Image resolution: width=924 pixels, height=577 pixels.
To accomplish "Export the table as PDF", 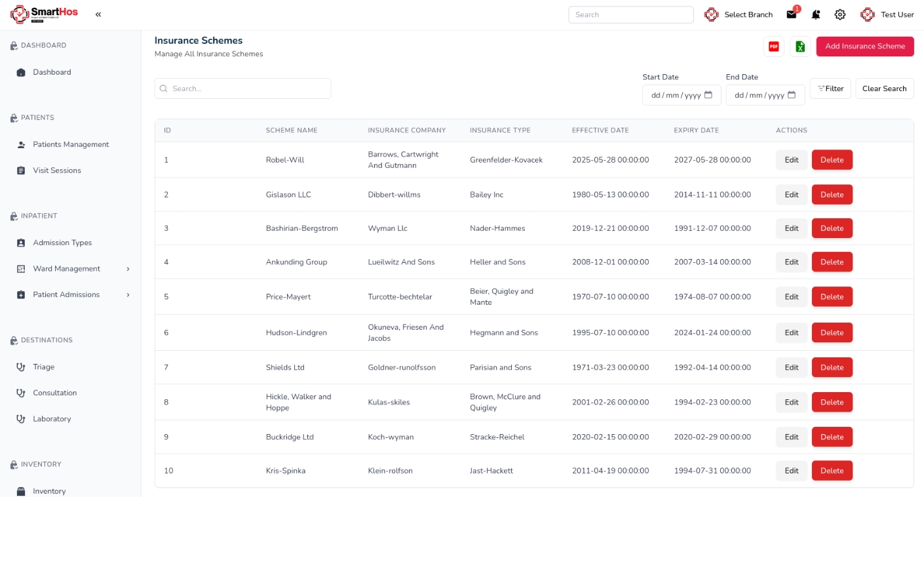I will [x=774, y=47].
